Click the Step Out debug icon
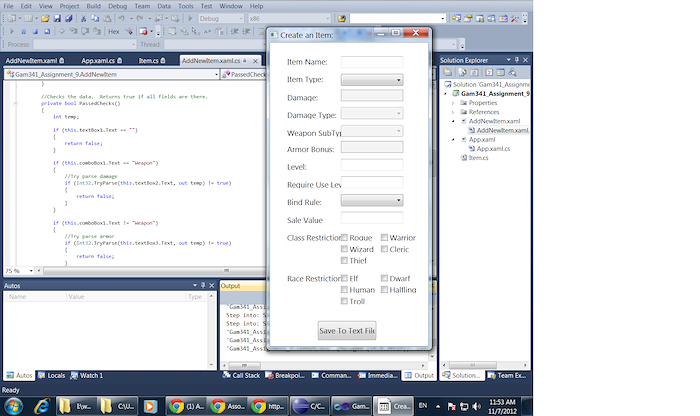Viewport: 700px width, 416px height. [x=96, y=32]
